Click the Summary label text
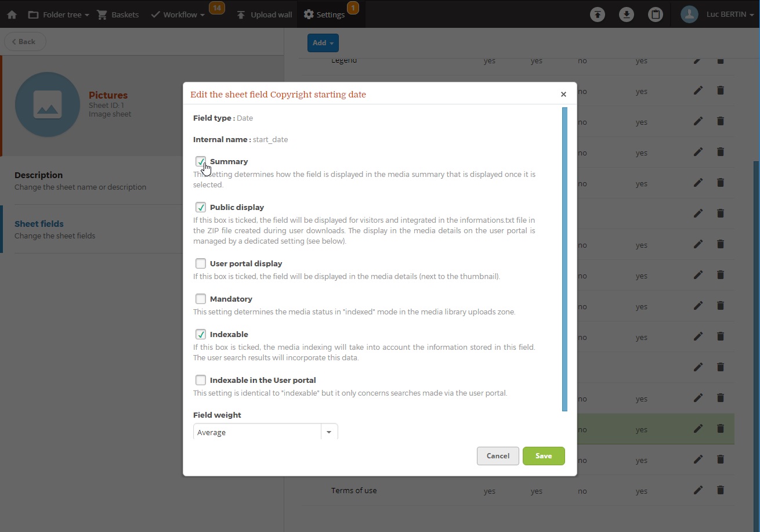 229,161
